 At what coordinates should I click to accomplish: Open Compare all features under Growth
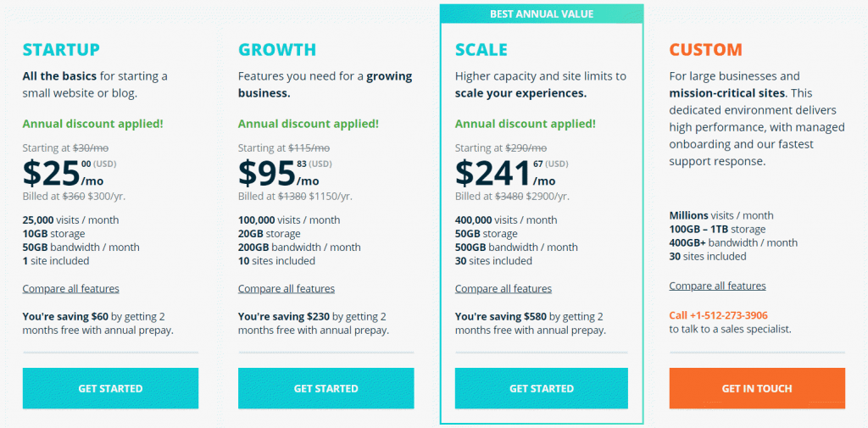[287, 289]
